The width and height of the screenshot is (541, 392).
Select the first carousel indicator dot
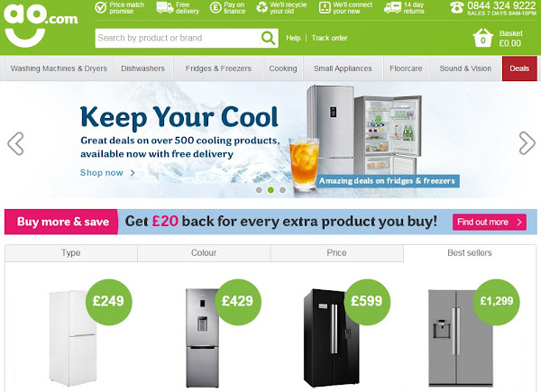[x=259, y=190]
